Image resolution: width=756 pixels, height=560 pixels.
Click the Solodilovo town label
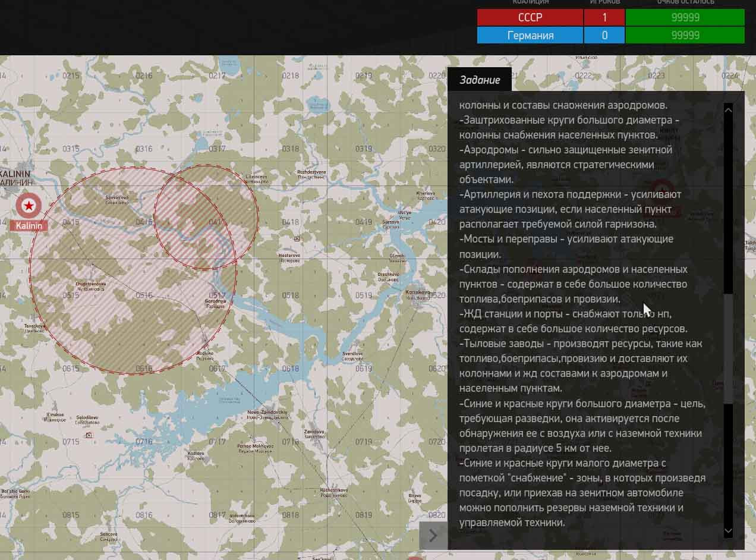[86, 419]
